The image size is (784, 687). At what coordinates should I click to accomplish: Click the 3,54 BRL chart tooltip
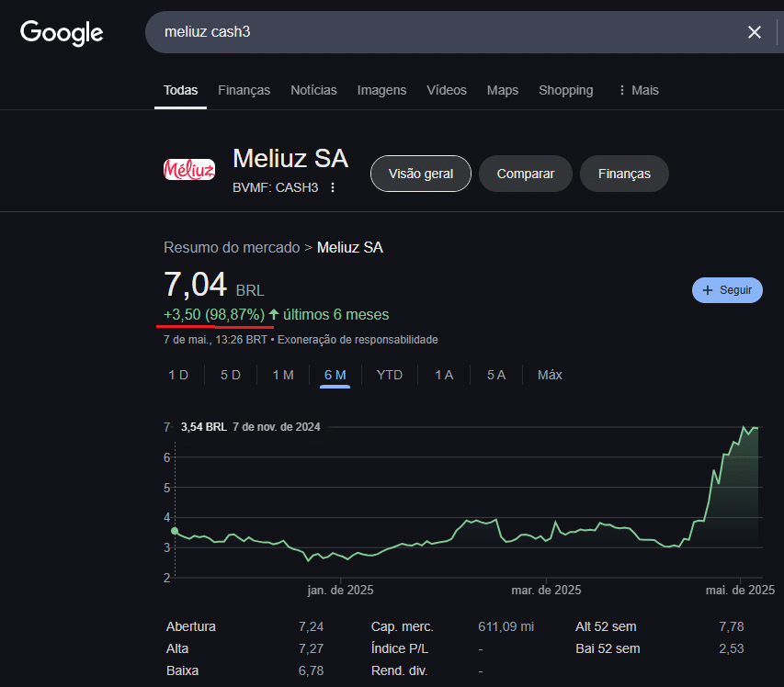pyautogui.click(x=251, y=427)
